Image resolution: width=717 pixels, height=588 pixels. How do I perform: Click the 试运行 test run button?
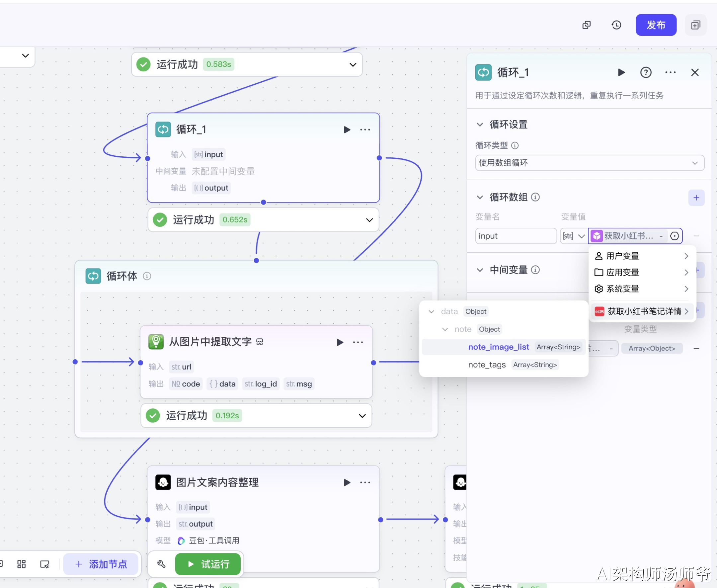pos(207,564)
